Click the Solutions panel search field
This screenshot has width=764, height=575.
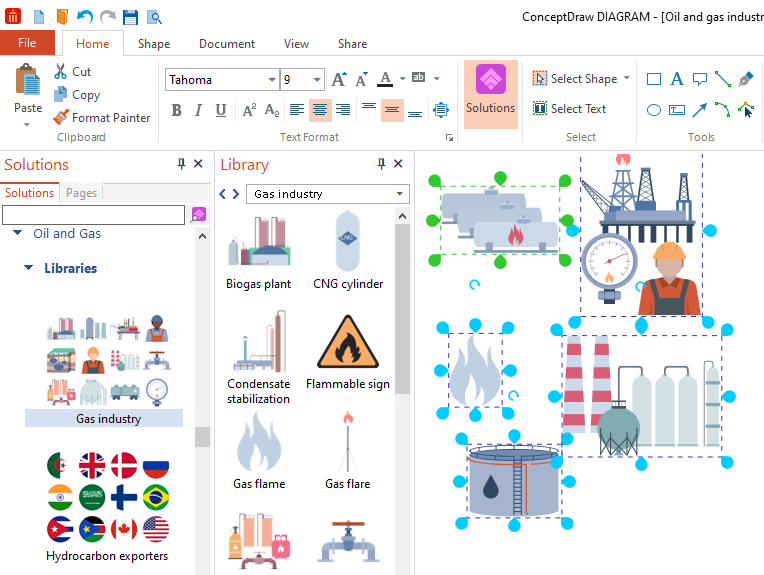[x=94, y=215]
